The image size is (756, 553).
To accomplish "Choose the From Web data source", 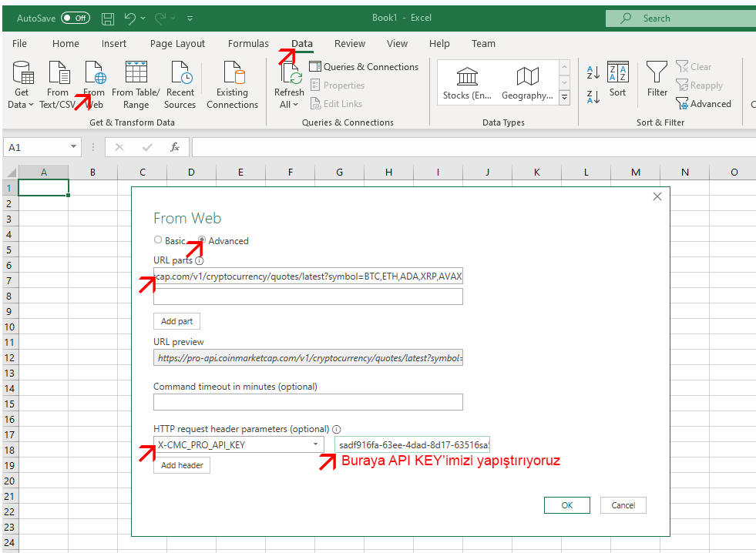I will pyautogui.click(x=94, y=85).
